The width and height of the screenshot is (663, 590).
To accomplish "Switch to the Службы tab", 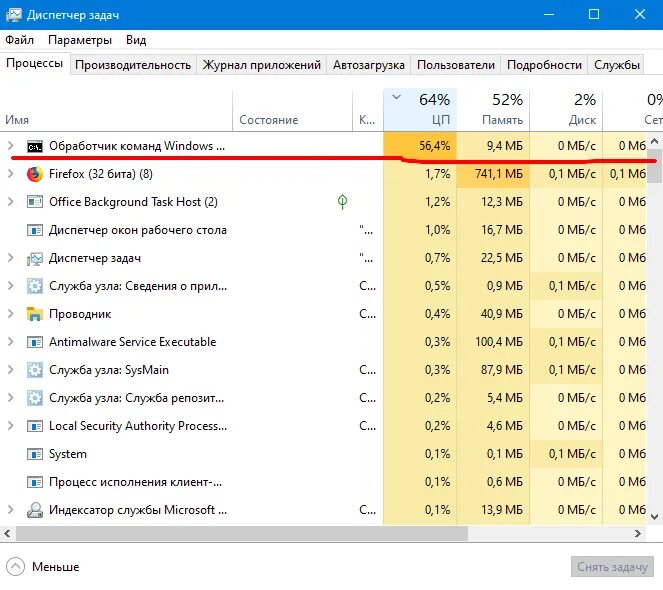I will coord(616,65).
